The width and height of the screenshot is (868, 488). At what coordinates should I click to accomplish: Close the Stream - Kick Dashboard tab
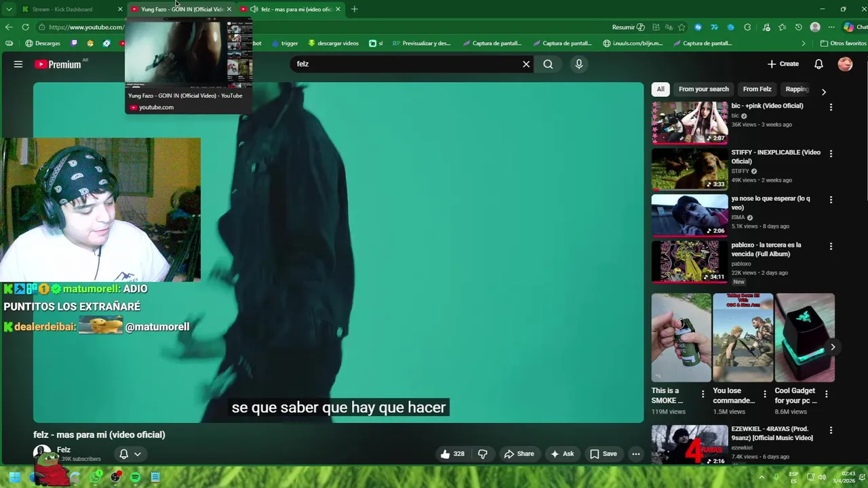[120, 9]
